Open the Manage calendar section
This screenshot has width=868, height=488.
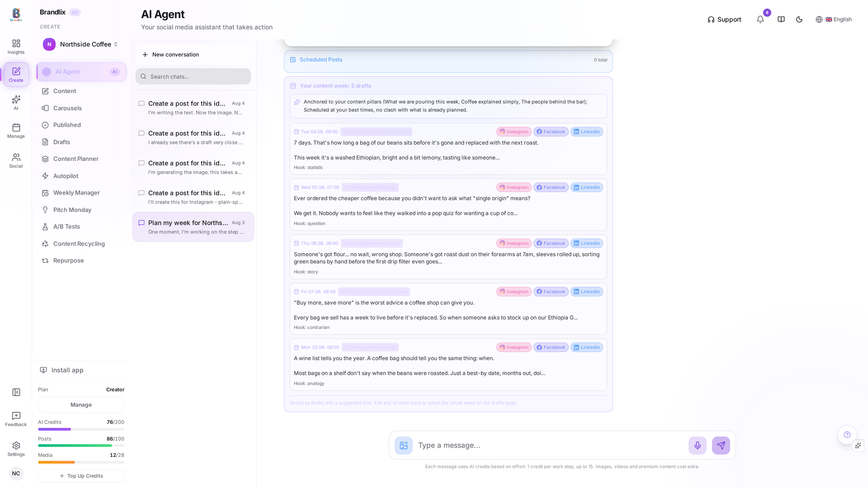tap(16, 131)
